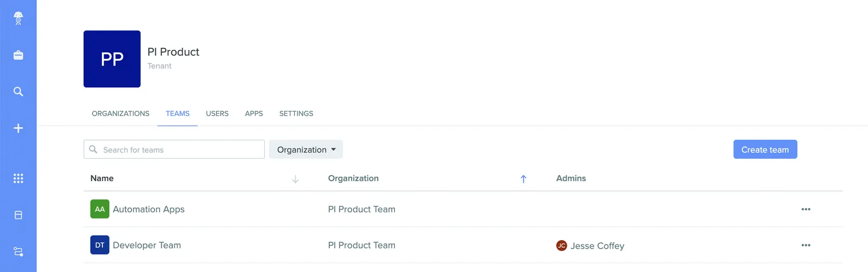Switch to the ORGANIZATIONS tab
The image size is (868, 272).
coord(120,114)
